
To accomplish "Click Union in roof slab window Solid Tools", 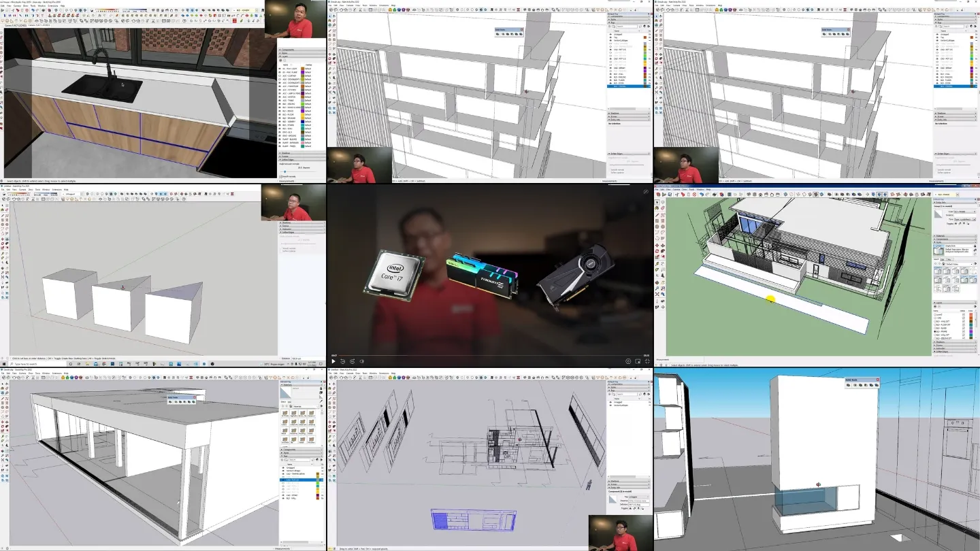I will tap(180, 402).
